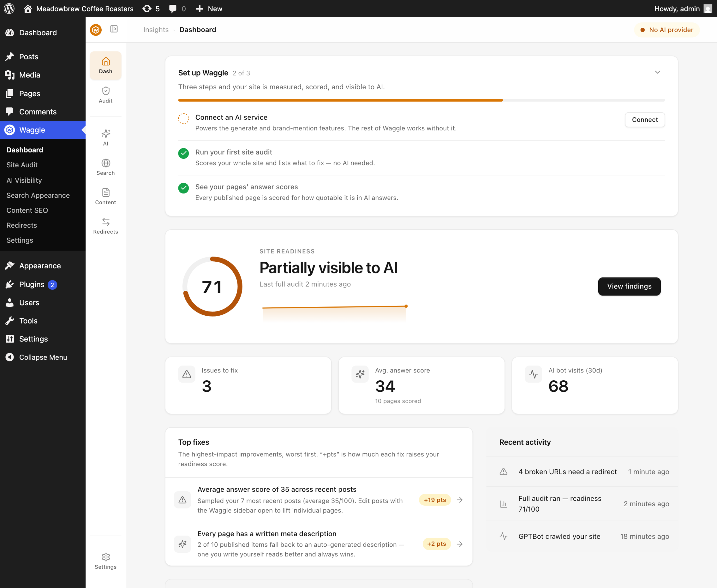Toggle the Waggle sidebar collapse icon

(114, 29)
